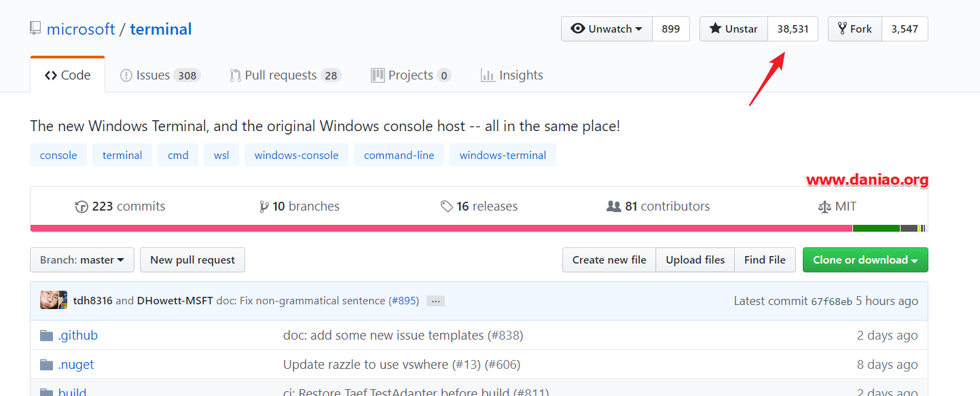Fork the repository
The width and height of the screenshot is (980, 396).
[855, 29]
